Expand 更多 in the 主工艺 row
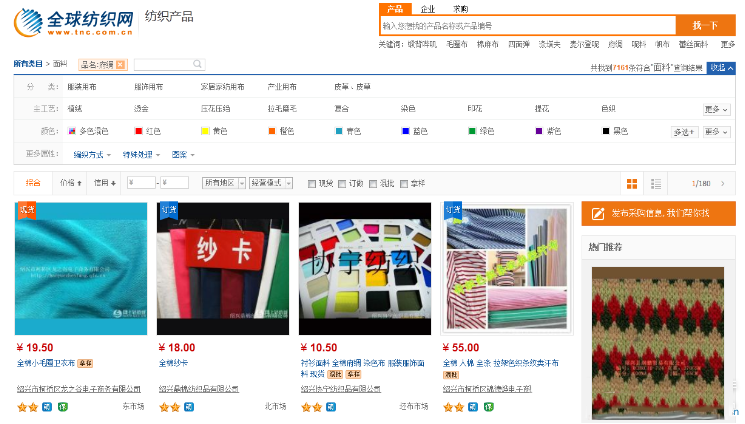 pos(716,109)
